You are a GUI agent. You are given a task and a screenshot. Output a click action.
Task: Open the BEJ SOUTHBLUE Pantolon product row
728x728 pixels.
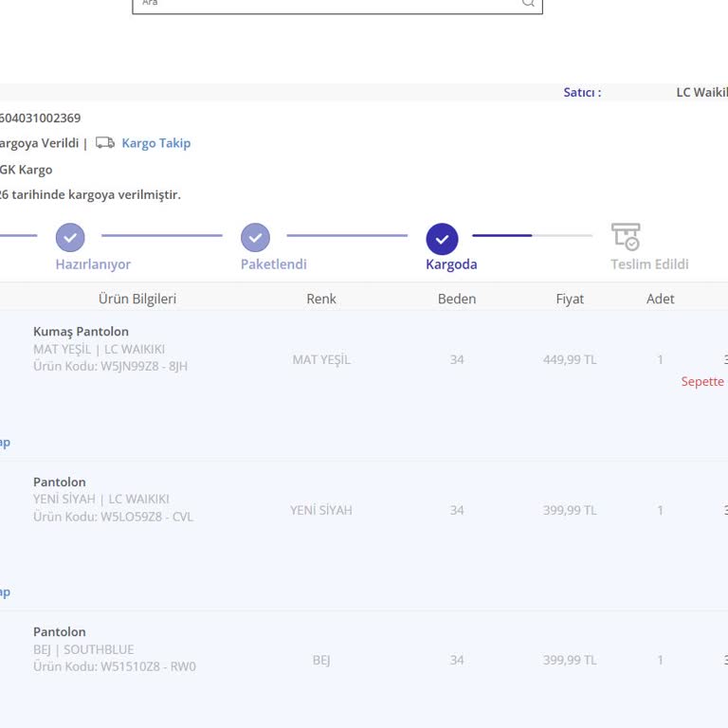tap(59, 631)
